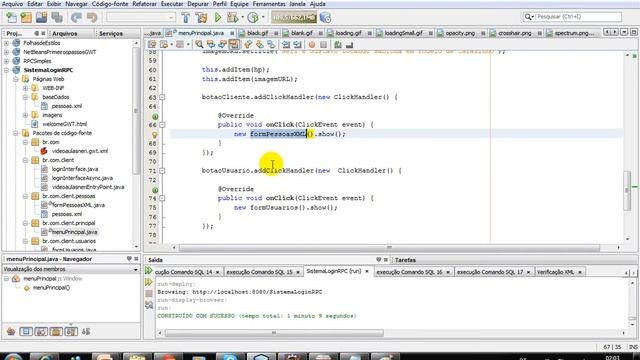
Task: Open the Ferramentas menu
Action: pyautogui.click(x=269, y=4)
